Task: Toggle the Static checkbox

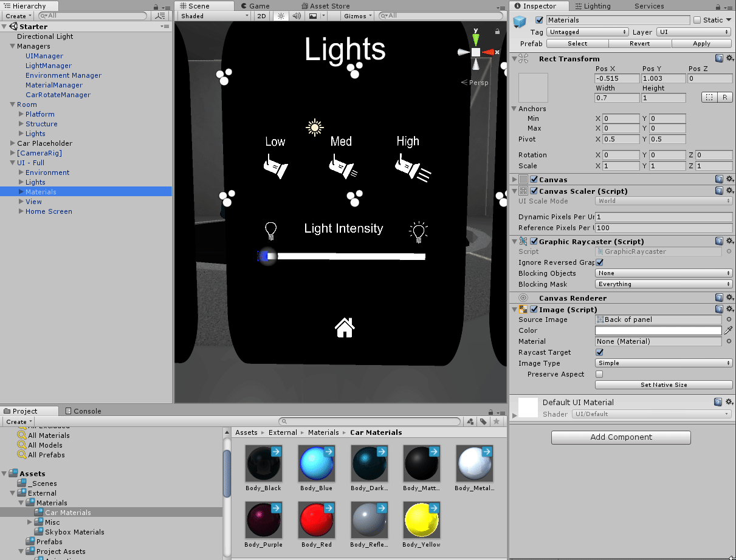Action: click(697, 20)
